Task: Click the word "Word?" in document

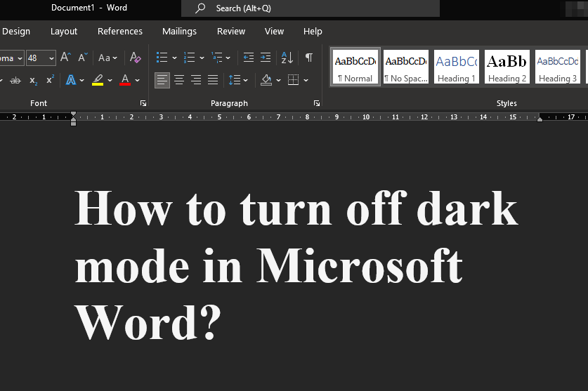Action: click(x=148, y=322)
